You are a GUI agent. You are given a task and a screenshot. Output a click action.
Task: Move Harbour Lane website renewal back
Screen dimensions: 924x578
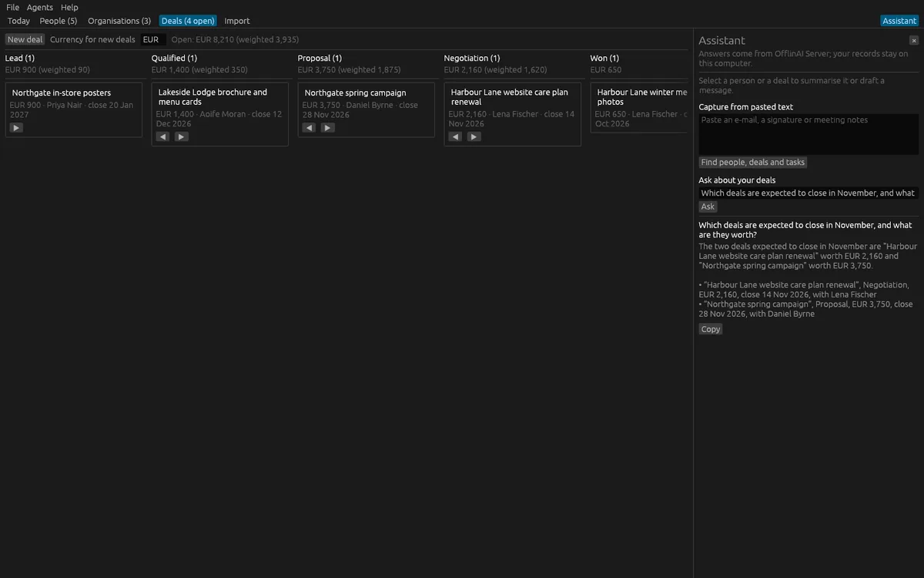(x=455, y=137)
